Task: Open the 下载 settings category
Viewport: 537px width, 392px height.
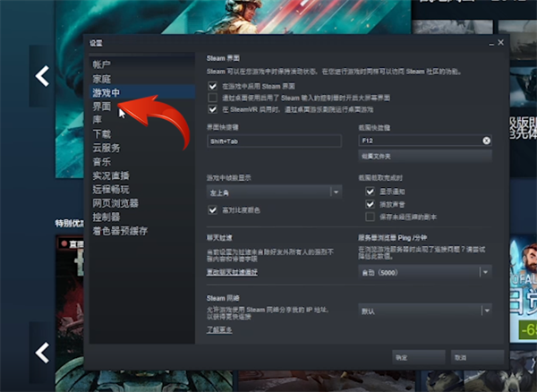Action: click(x=101, y=134)
